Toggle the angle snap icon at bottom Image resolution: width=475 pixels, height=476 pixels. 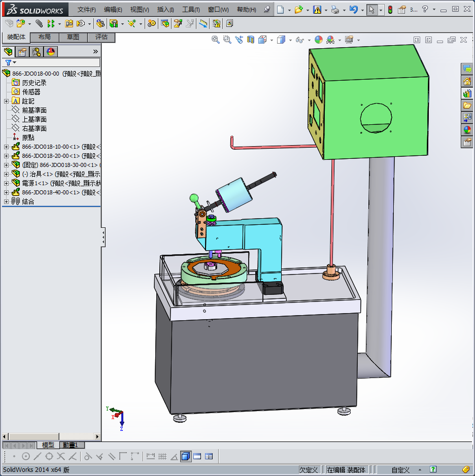click(x=174, y=456)
